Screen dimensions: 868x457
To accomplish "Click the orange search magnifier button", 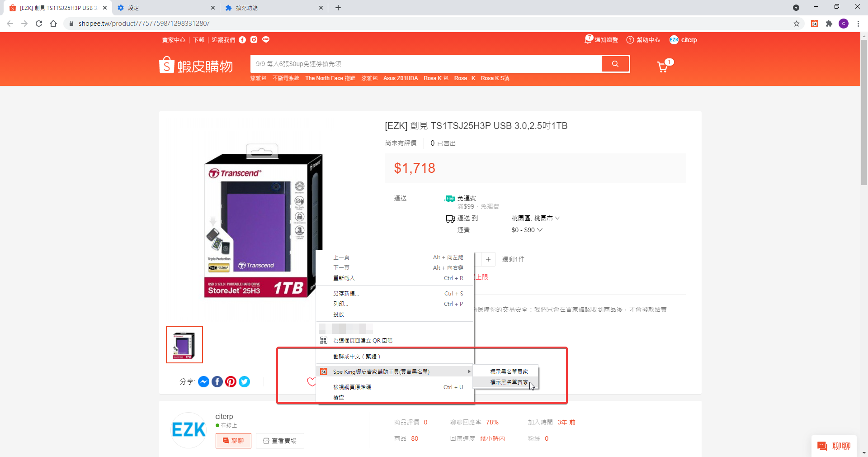I will 615,64.
